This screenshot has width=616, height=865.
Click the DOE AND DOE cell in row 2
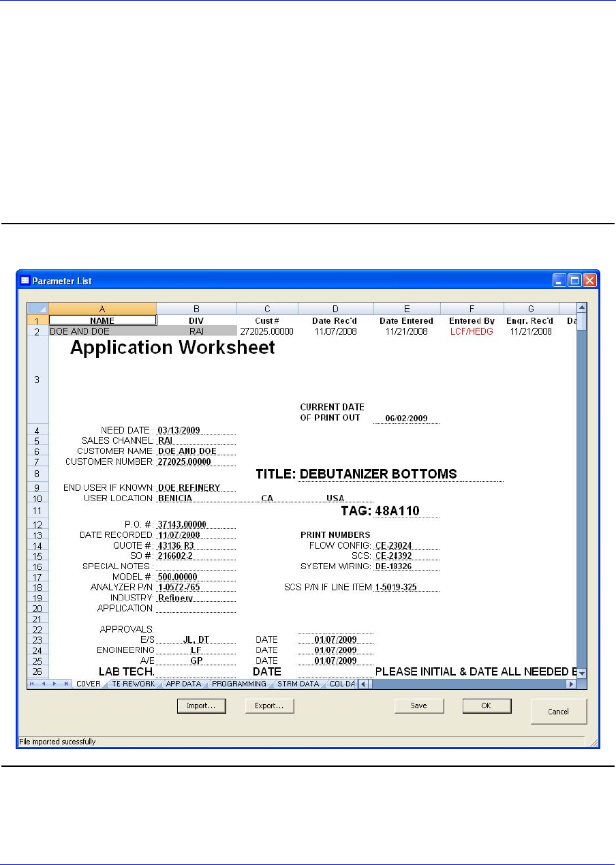click(x=102, y=331)
